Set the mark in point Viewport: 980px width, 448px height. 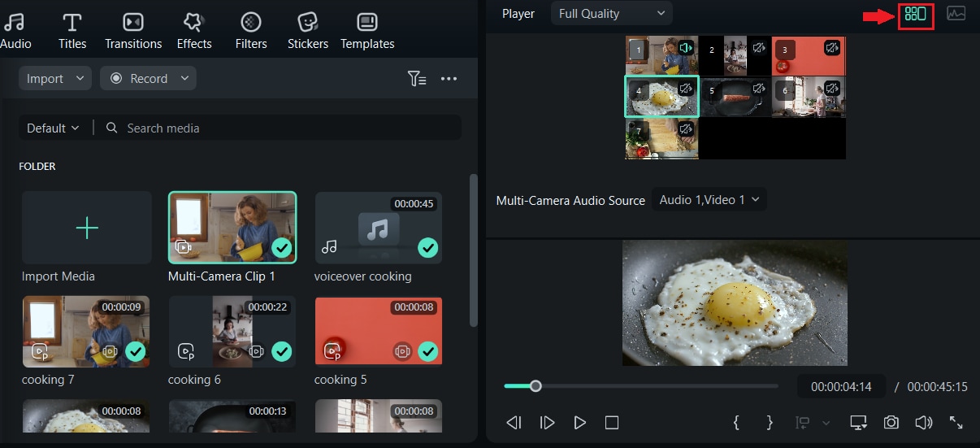coord(736,423)
